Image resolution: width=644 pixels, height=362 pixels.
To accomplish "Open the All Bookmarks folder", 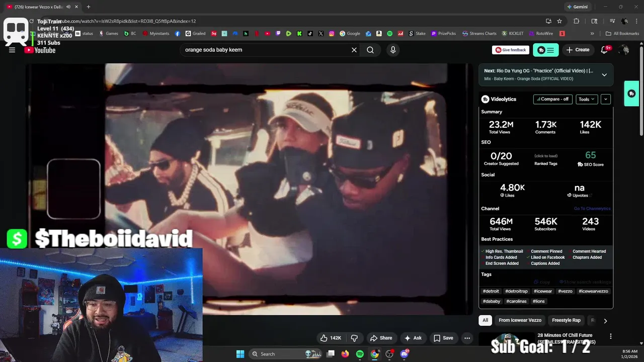I will [x=622, y=34].
